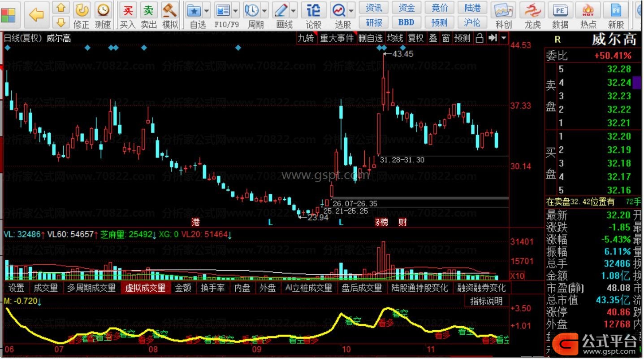Click the down arrow page icon
Image resolution: width=644 pixels, height=359 pixels.
click(x=61, y=22)
